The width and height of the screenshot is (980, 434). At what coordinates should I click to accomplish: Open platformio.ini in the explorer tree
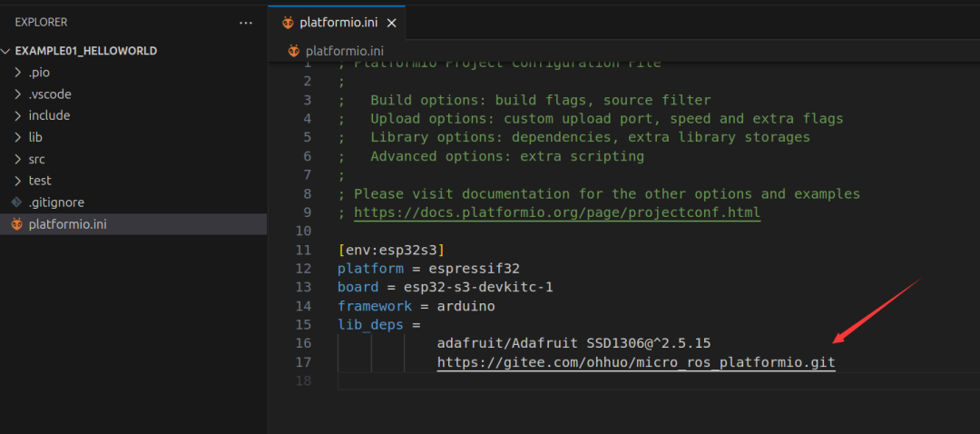[133, 224]
